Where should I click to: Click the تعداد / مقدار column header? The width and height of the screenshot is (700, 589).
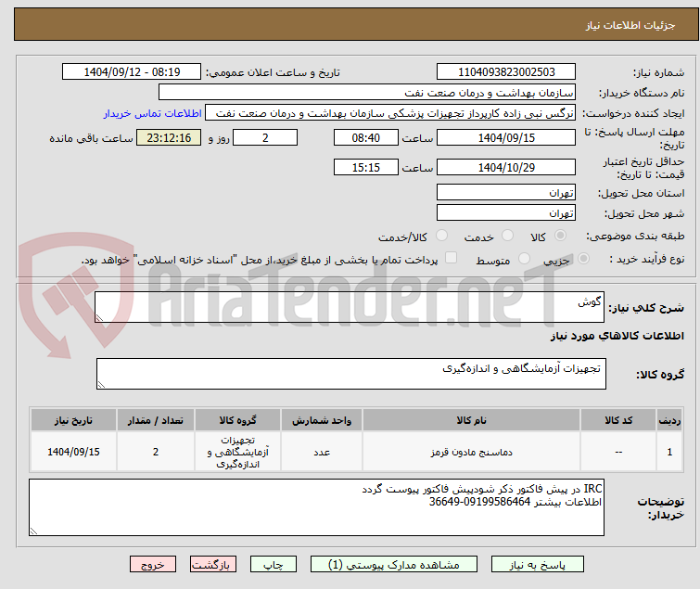click(x=156, y=420)
